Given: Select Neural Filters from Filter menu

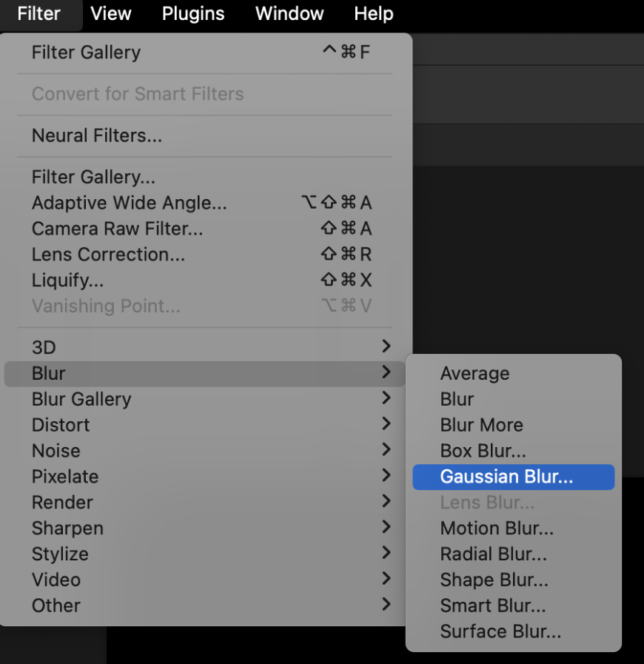Looking at the screenshot, I should click(x=97, y=135).
